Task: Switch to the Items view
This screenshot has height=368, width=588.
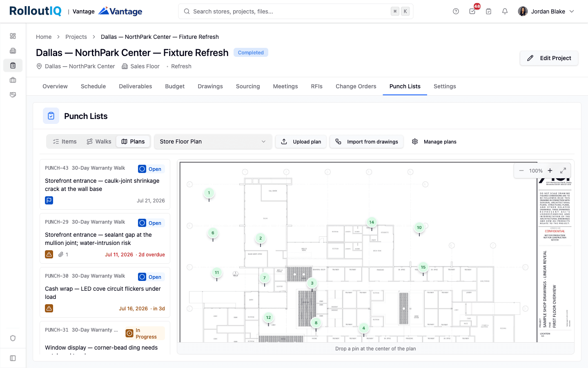Action: coord(65,141)
